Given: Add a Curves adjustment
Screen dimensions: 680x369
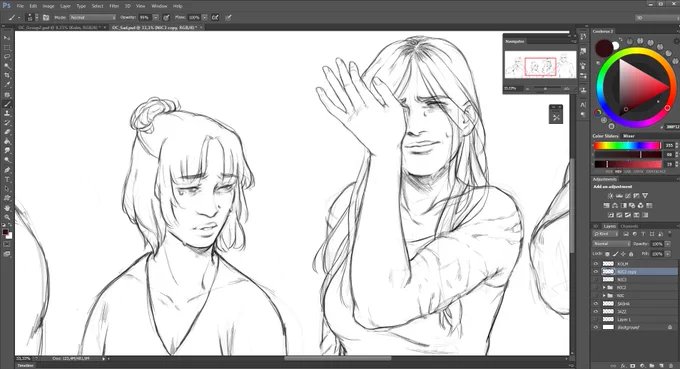Looking at the screenshot, I should coord(628,196).
